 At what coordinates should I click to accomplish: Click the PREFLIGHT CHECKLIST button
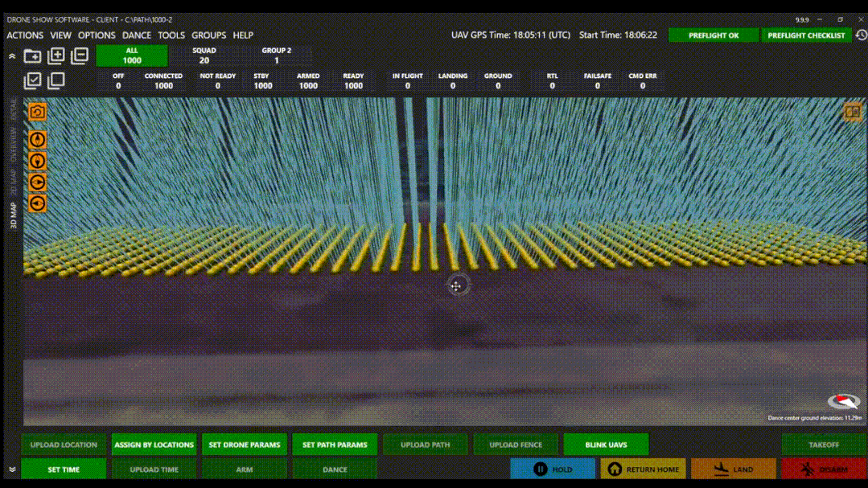click(806, 35)
